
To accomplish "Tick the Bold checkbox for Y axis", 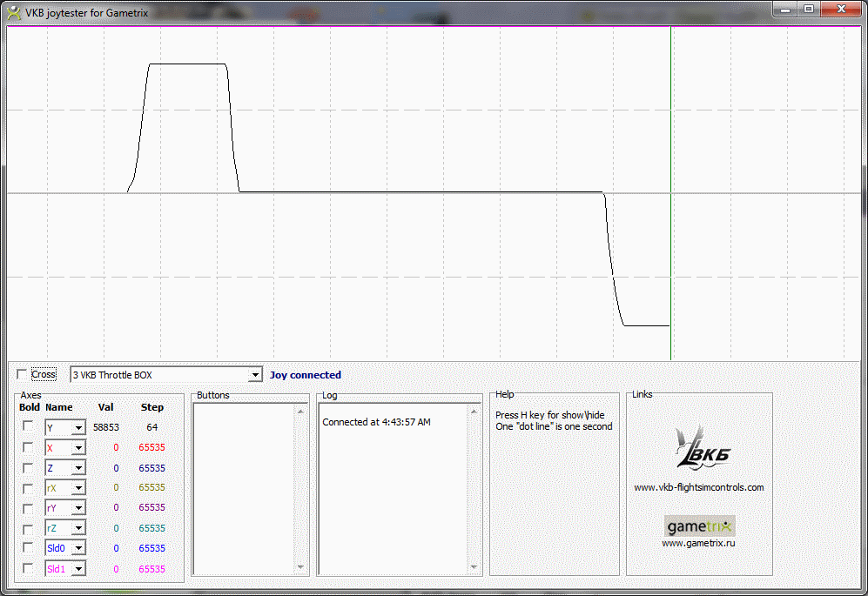I will (x=28, y=426).
